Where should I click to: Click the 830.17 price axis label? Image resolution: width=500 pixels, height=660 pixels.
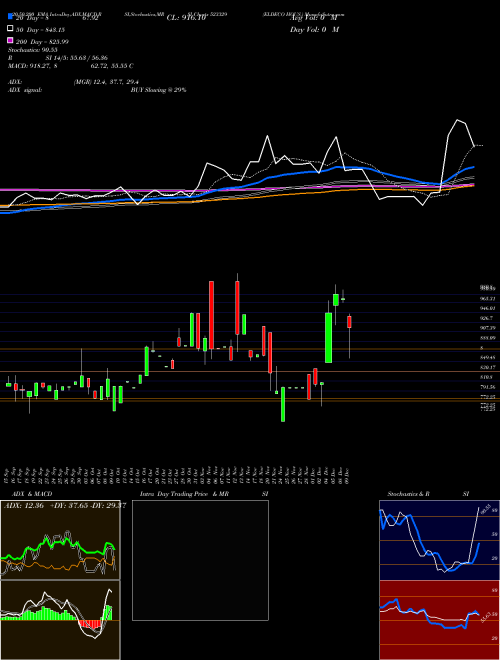click(487, 367)
